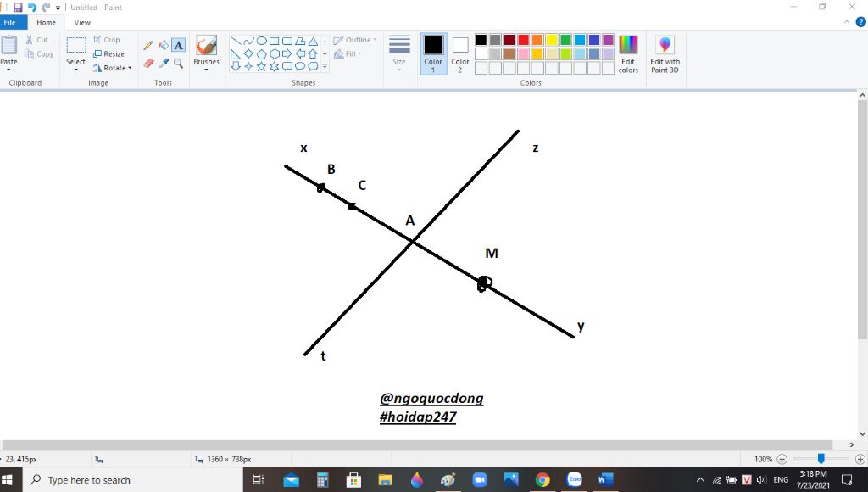The image size is (868, 492).
Task: Expand the Brushes dropdown menu
Action: (206, 70)
